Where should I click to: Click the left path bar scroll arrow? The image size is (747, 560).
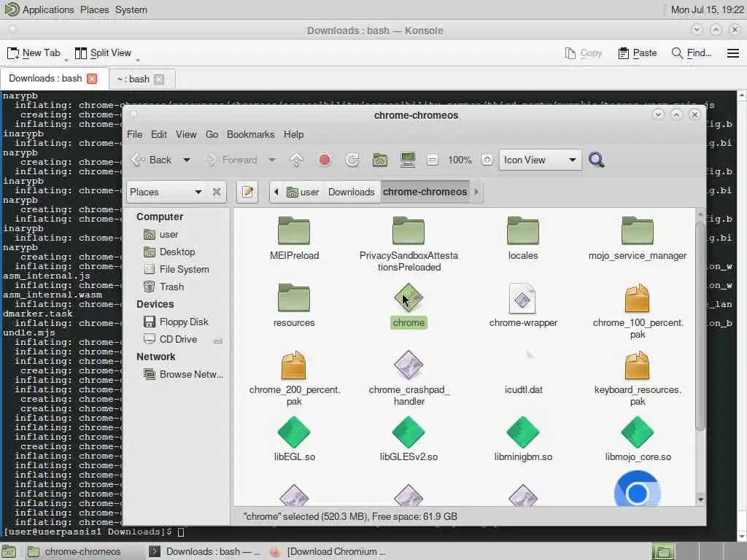pyautogui.click(x=276, y=192)
